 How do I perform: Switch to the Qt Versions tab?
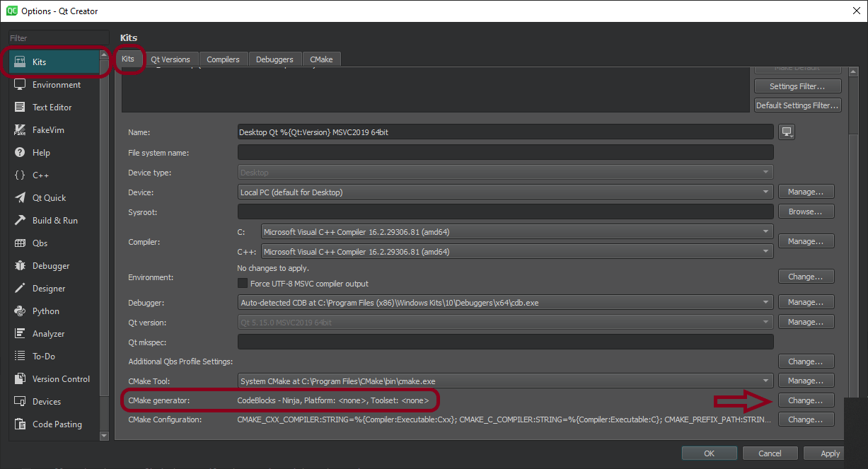click(x=170, y=59)
